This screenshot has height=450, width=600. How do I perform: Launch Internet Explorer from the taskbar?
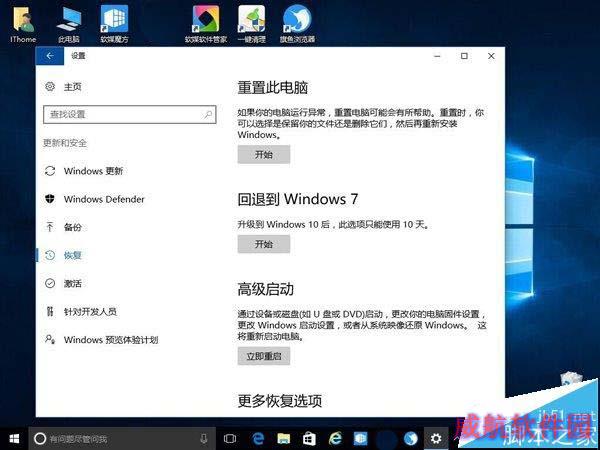(335, 439)
